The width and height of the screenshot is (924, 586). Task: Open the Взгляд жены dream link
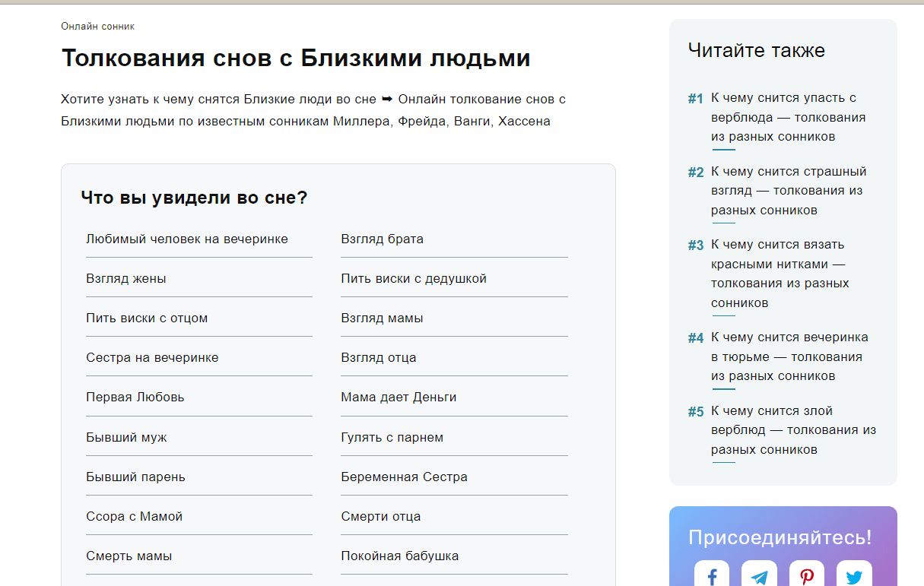(x=126, y=278)
